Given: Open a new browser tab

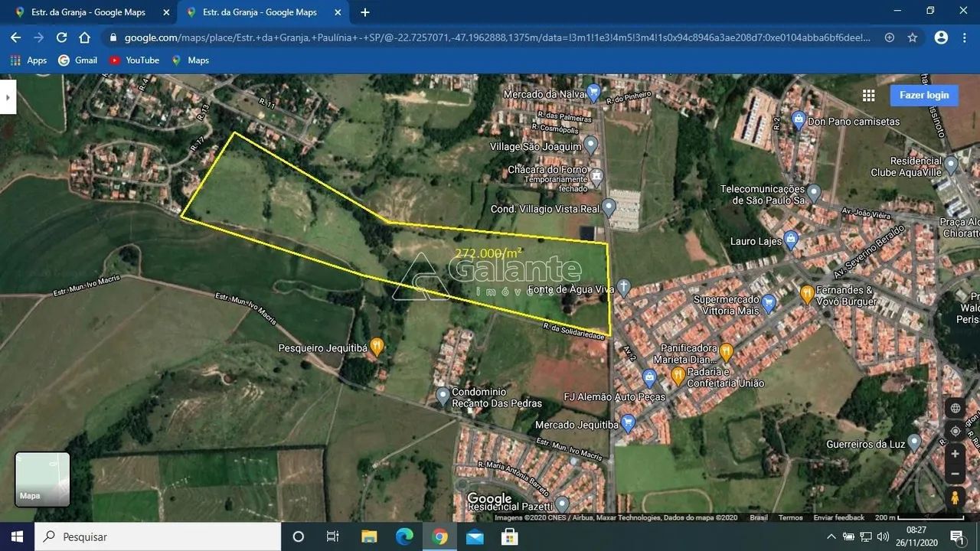Looking at the screenshot, I should 365,12.
